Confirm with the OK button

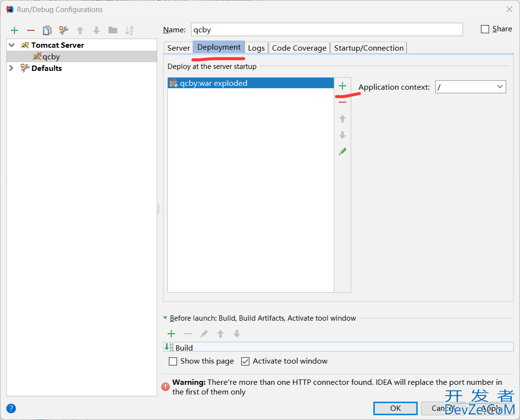(396, 408)
